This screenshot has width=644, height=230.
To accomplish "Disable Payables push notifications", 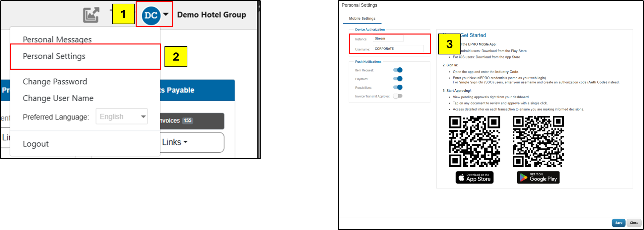I will 398,79.
